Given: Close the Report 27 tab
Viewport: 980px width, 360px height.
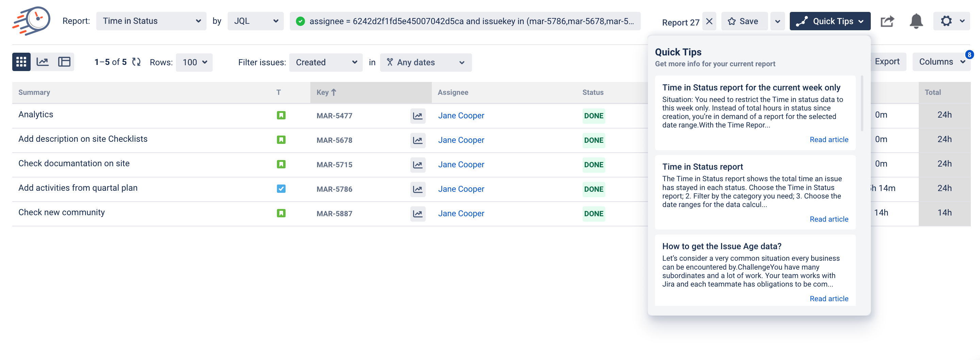Looking at the screenshot, I should coord(709,21).
